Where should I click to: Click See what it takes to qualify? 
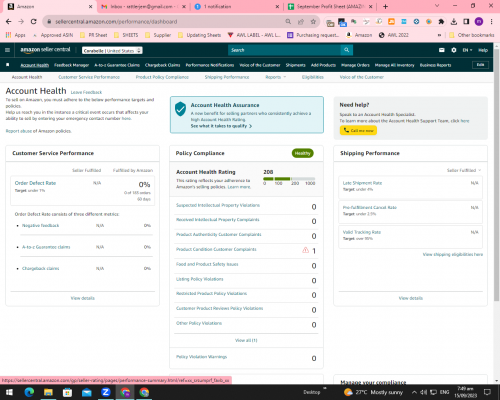pos(221,126)
